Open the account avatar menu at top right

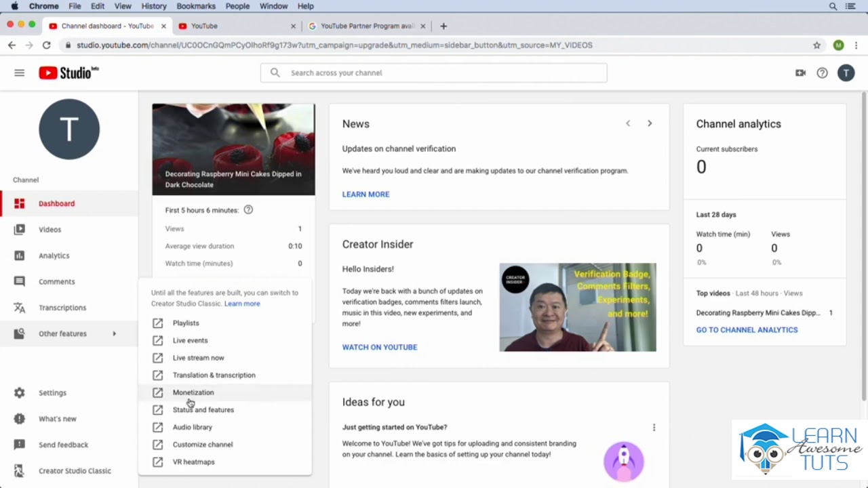click(846, 73)
